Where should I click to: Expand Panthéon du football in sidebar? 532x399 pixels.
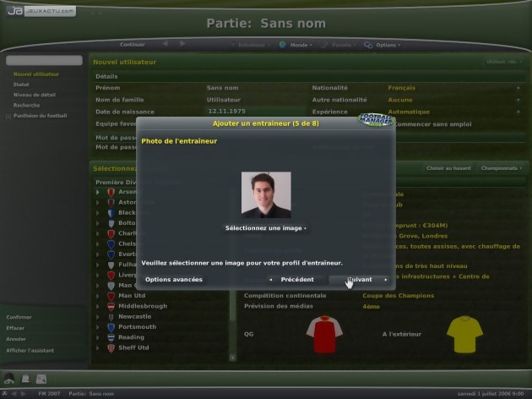point(8,116)
